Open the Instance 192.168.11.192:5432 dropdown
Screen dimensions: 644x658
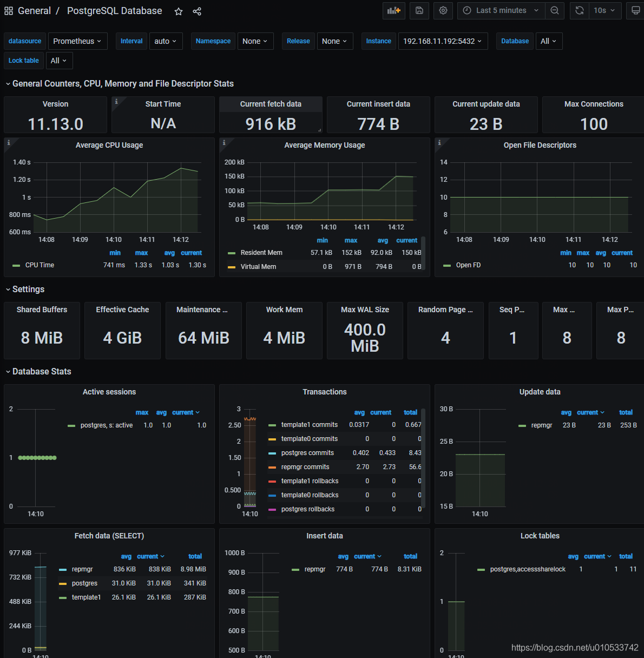point(442,41)
